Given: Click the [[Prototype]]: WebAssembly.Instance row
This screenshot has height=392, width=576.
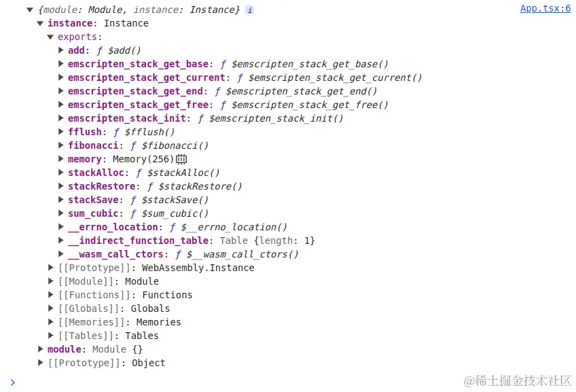Looking at the screenshot, I should point(151,268).
